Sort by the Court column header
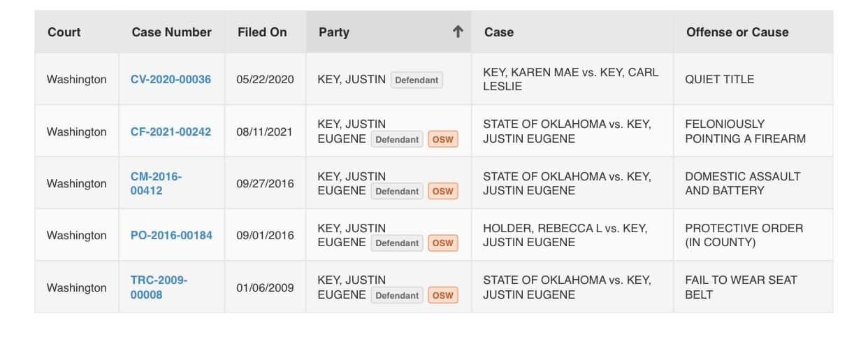This screenshot has height=342, width=868. 64,32
